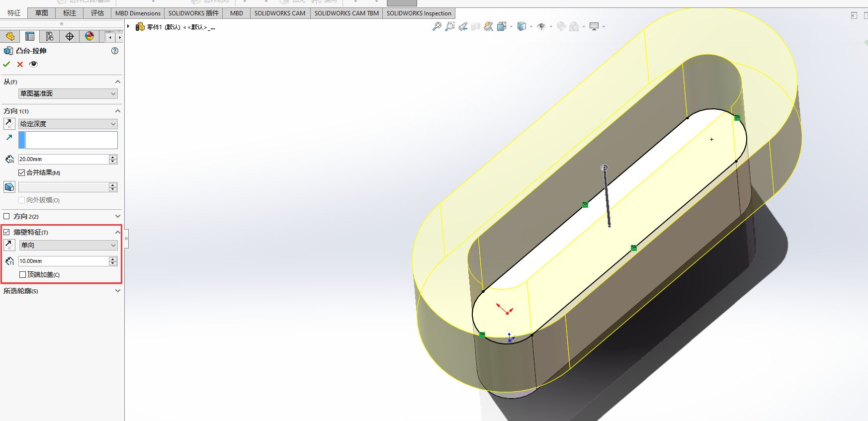Image resolution: width=868 pixels, height=421 pixels.
Task: Open the 给定深度 end condition dropdown
Action: tap(68, 124)
